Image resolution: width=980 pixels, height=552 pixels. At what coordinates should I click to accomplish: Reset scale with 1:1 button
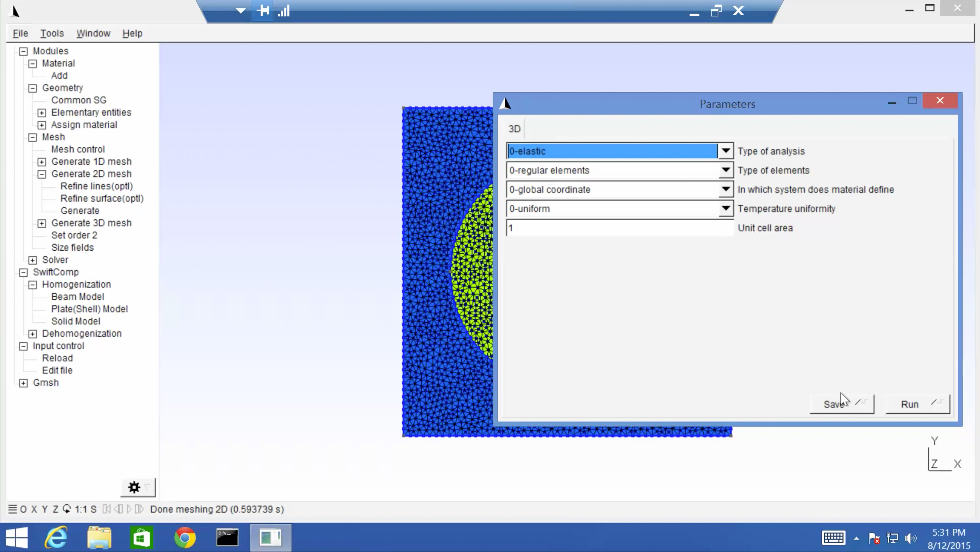81,509
